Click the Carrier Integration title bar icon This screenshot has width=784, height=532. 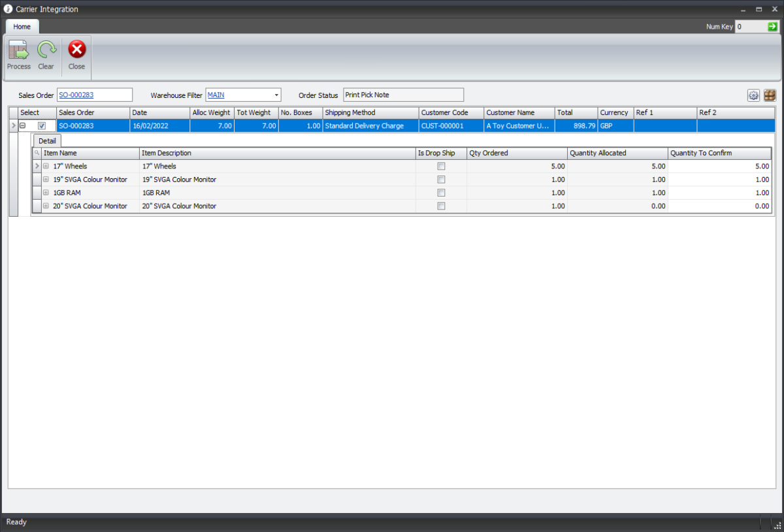(x=7, y=8)
